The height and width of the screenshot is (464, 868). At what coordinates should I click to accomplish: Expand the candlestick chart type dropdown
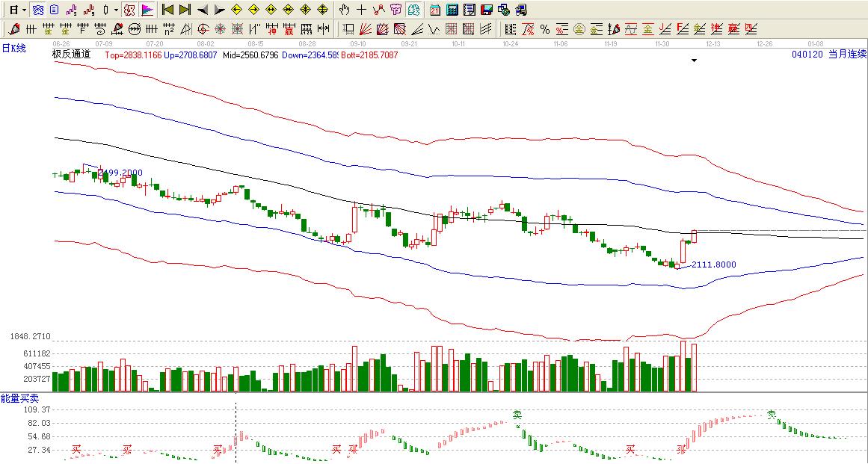tap(116, 10)
